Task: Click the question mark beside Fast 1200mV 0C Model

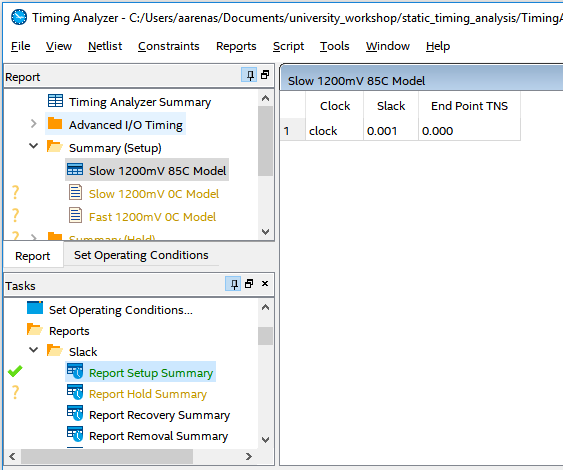Action: pyautogui.click(x=15, y=215)
